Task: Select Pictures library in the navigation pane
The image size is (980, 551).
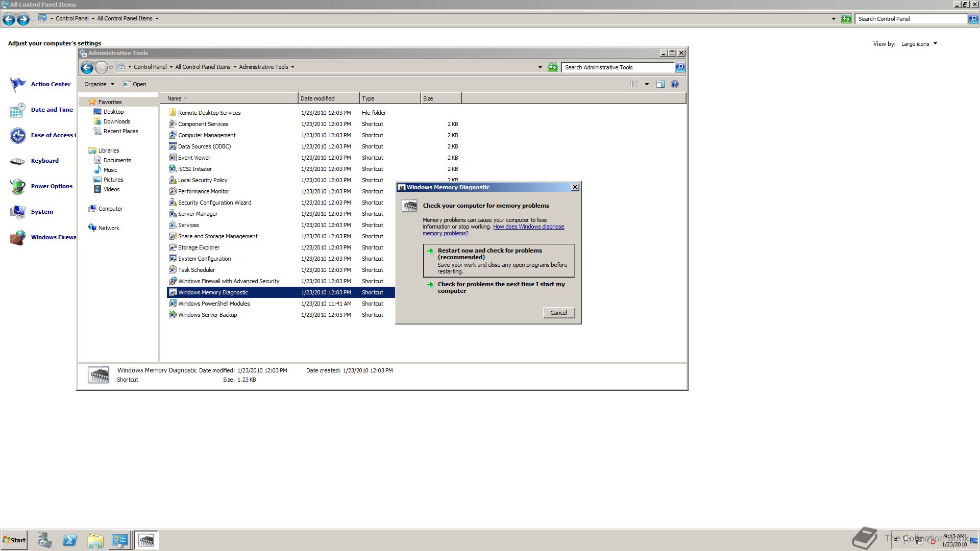Action: [113, 180]
